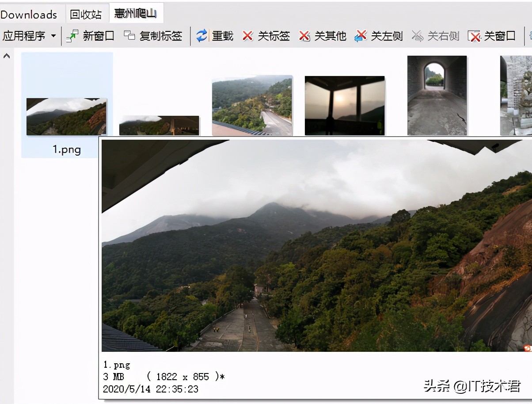Switch to the Downloads tab
The height and width of the screenshot is (404, 532).
(29, 14)
